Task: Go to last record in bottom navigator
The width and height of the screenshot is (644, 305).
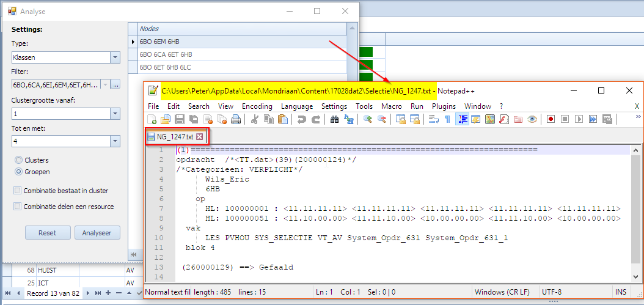Action: 98,293
